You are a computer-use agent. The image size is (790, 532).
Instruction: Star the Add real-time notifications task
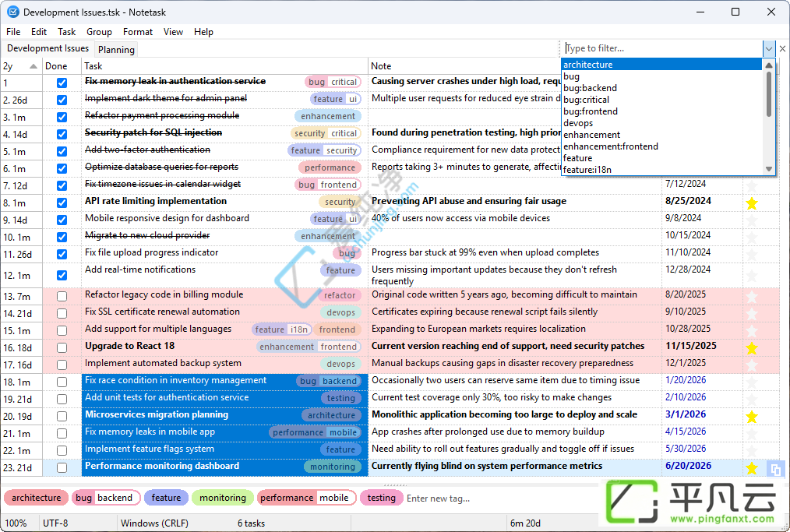(x=752, y=276)
